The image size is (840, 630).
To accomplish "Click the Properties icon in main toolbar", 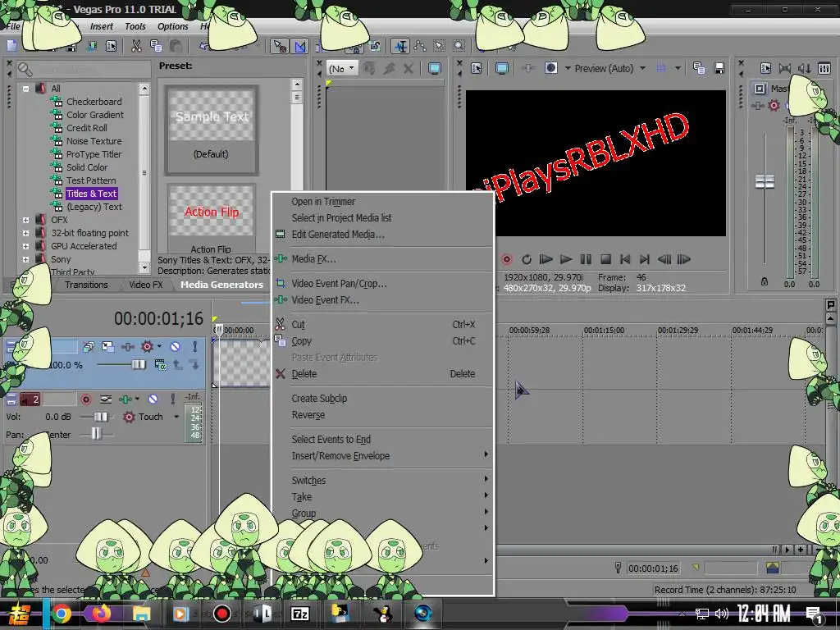I will (111, 46).
